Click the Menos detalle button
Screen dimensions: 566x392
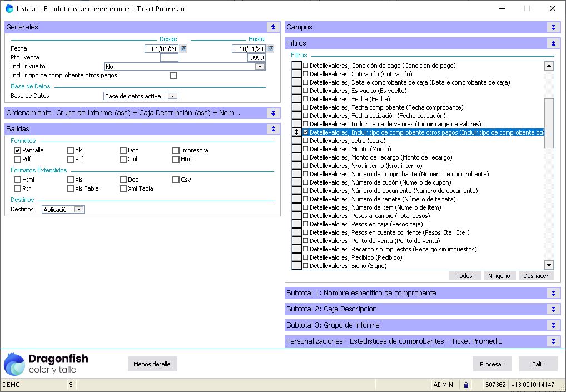(x=152, y=364)
